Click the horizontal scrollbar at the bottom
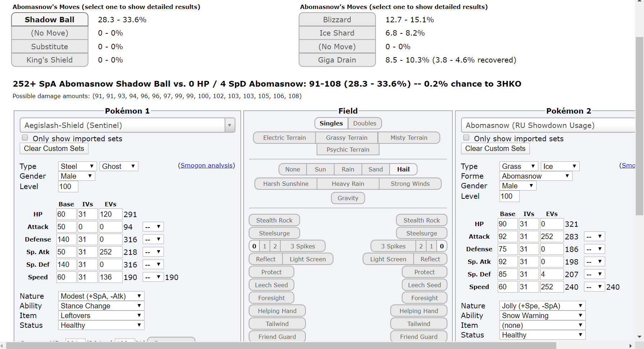Screen dimensions: 644x349 (x=281, y=346)
